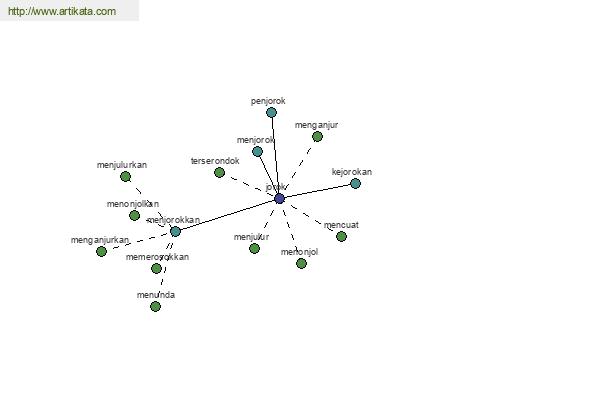Open the www.artikata.com link

point(62,11)
